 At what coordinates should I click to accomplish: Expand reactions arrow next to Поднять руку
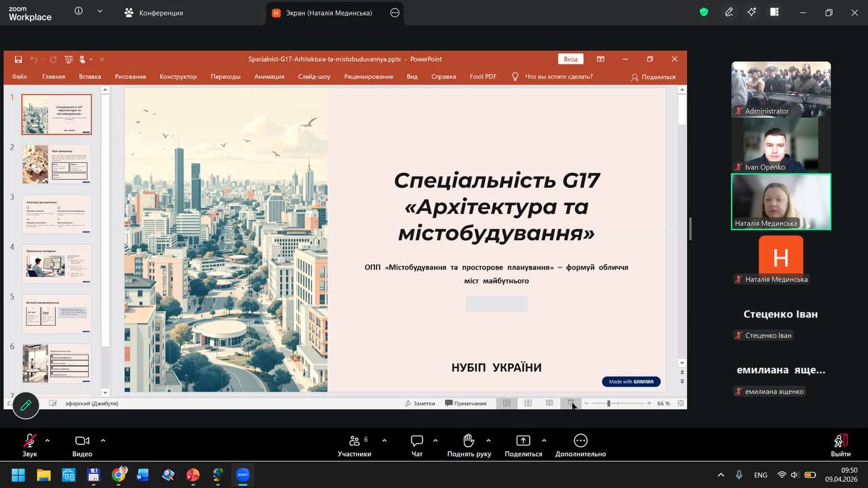point(488,440)
